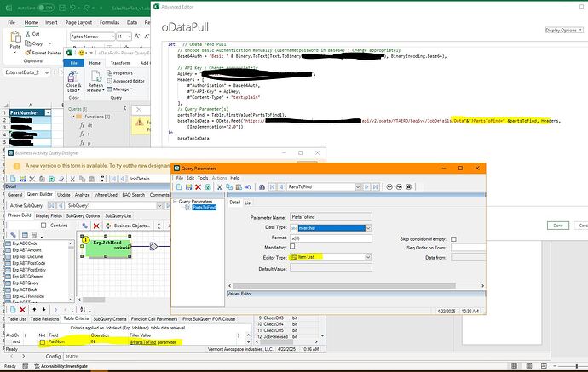Click Business Objects button in Phrase Build
Screen dimensions: 588x372
[x=128, y=226]
